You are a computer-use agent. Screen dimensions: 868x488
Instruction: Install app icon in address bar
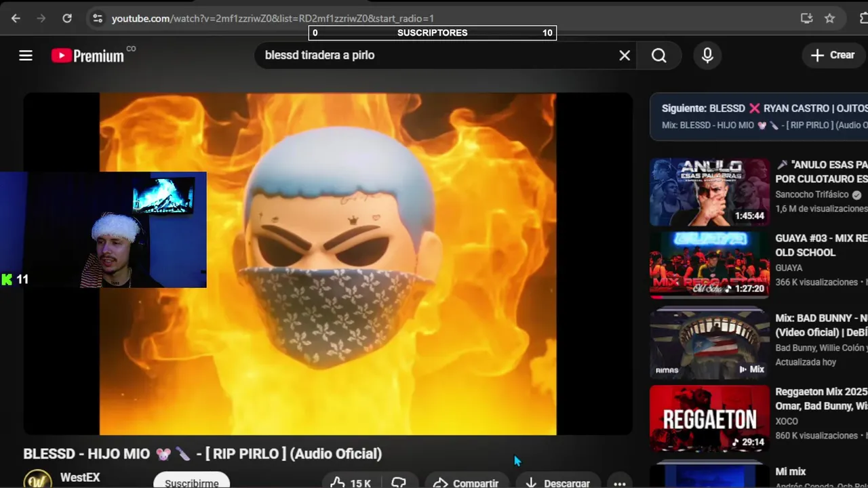click(806, 18)
